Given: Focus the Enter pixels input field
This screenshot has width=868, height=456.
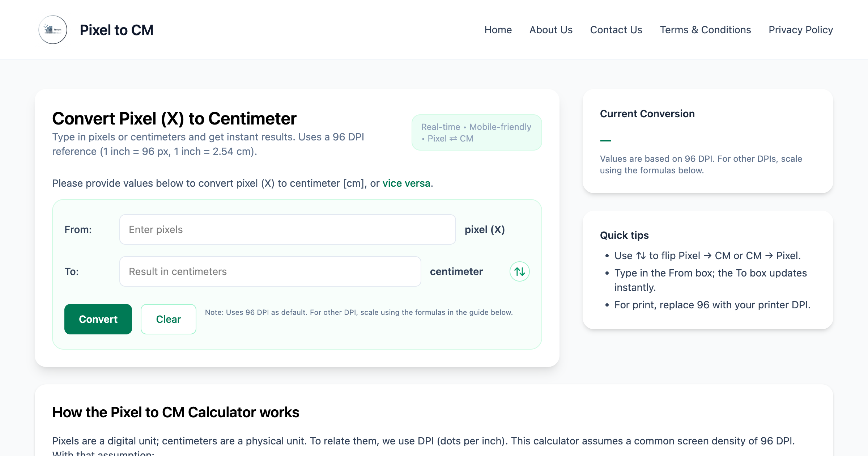Looking at the screenshot, I should pyautogui.click(x=287, y=229).
